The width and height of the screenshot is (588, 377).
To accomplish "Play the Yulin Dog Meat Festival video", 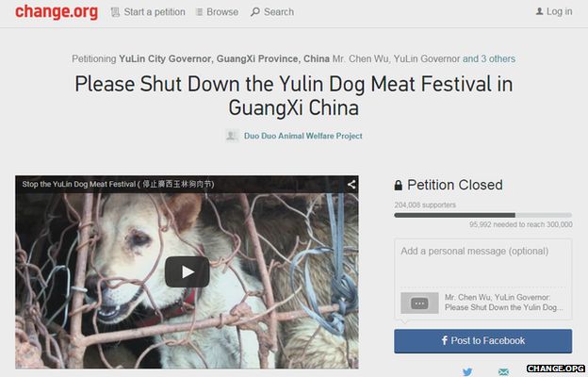I will pyautogui.click(x=188, y=272).
